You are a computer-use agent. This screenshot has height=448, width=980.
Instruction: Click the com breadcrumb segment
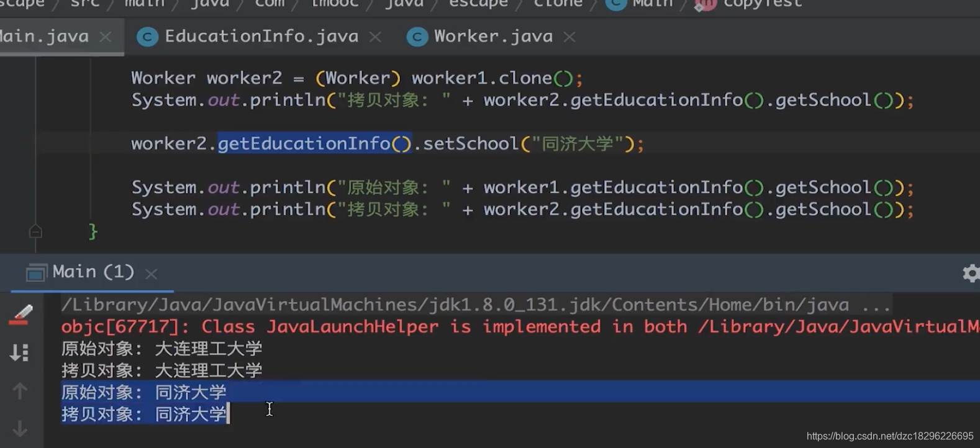pyautogui.click(x=270, y=4)
